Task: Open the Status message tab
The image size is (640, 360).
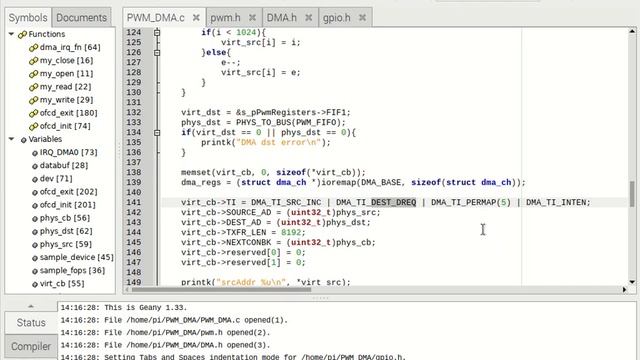Action: 31,322
